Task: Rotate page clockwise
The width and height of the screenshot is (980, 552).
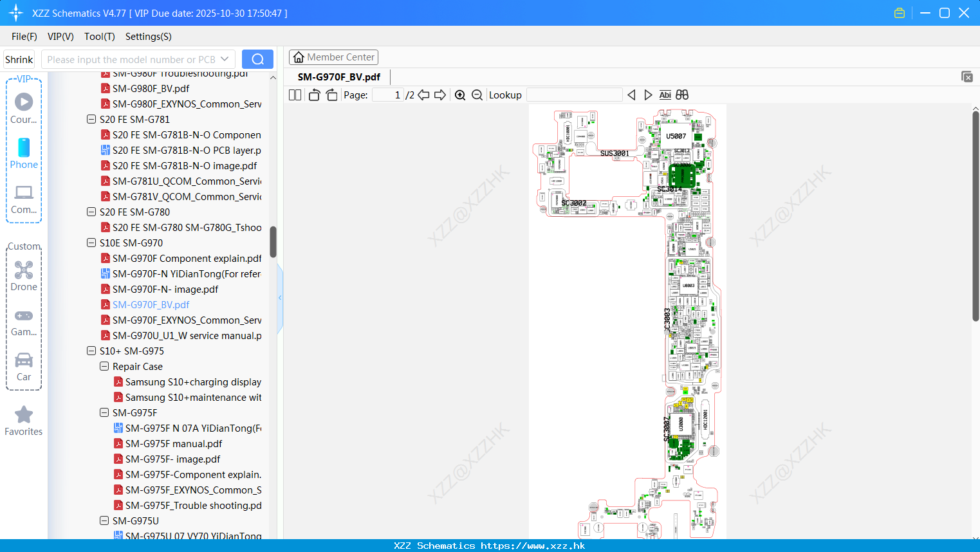Action: (331, 95)
